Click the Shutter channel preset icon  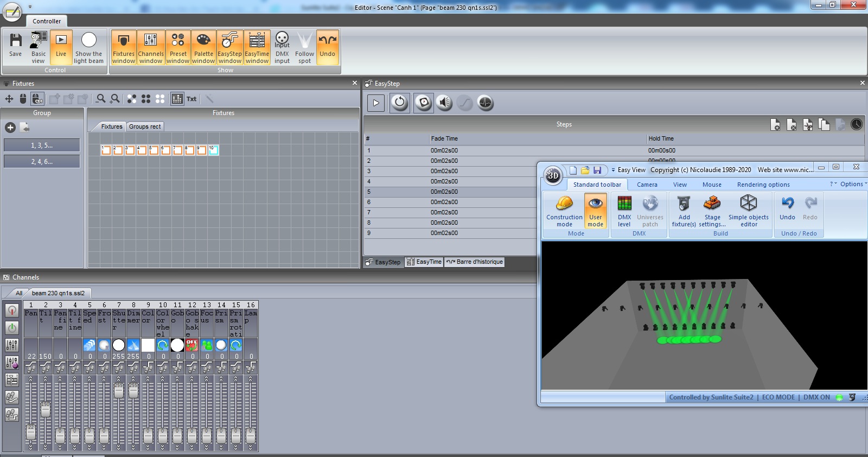119,345
